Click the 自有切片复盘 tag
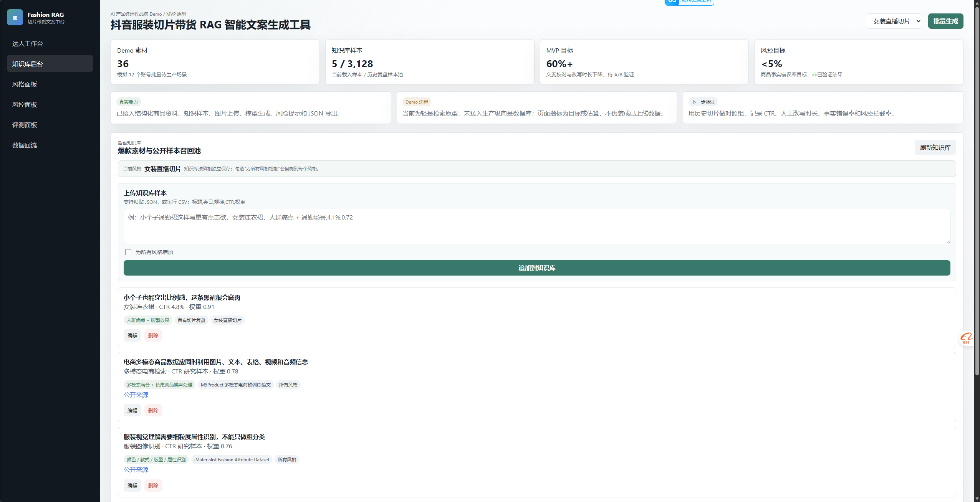980x502 pixels. pyautogui.click(x=191, y=320)
